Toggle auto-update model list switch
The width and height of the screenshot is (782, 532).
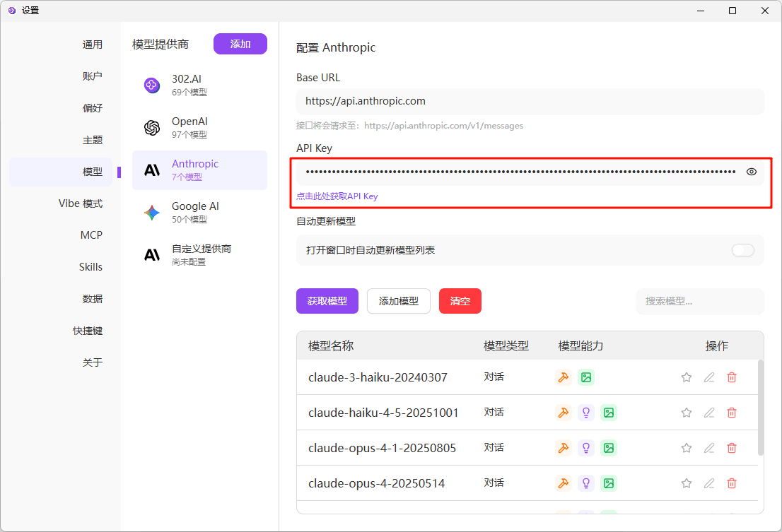click(742, 250)
